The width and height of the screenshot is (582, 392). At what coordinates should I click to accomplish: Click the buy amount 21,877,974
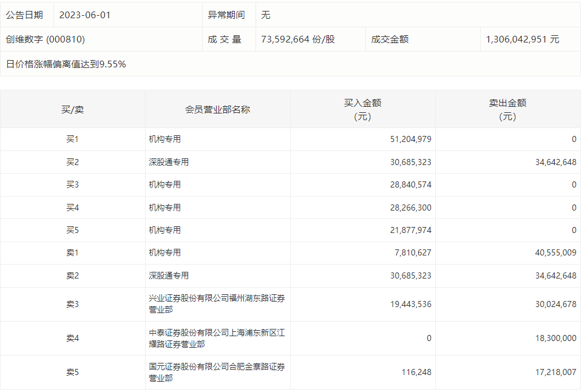point(410,231)
